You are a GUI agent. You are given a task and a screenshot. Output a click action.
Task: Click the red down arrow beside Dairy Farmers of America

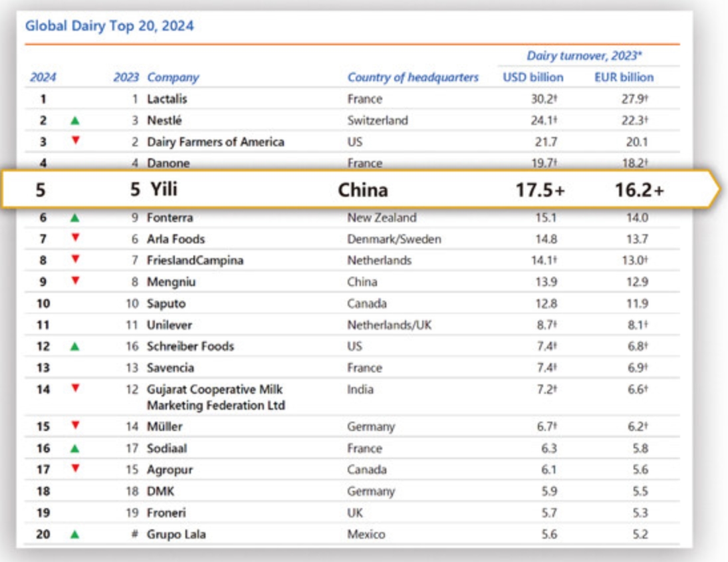(x=75, y=140)
